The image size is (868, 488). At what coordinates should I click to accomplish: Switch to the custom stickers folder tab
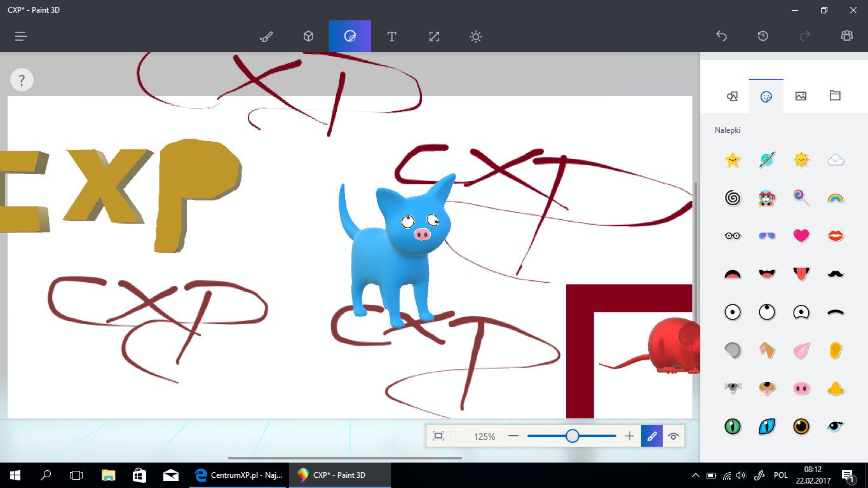click(x=835, y=96)
